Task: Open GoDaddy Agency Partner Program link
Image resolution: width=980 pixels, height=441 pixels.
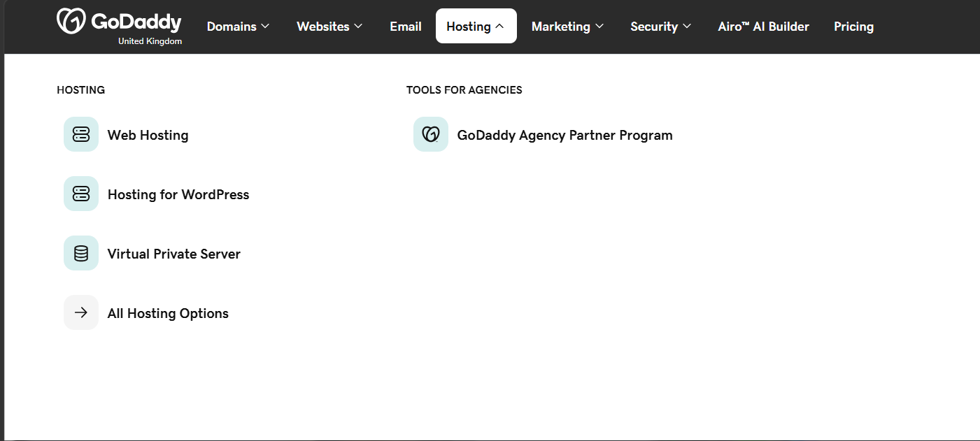Action: tap(565, 135)
